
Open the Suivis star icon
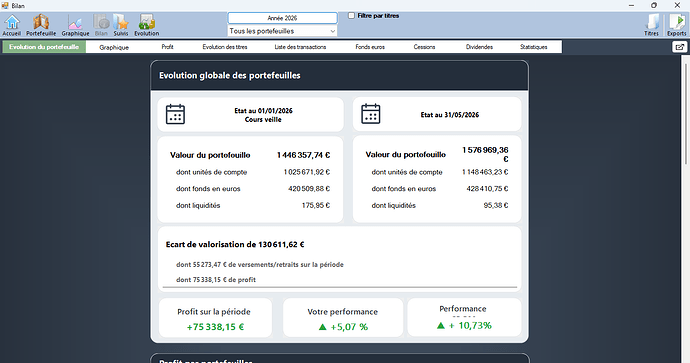coord(121,25)
